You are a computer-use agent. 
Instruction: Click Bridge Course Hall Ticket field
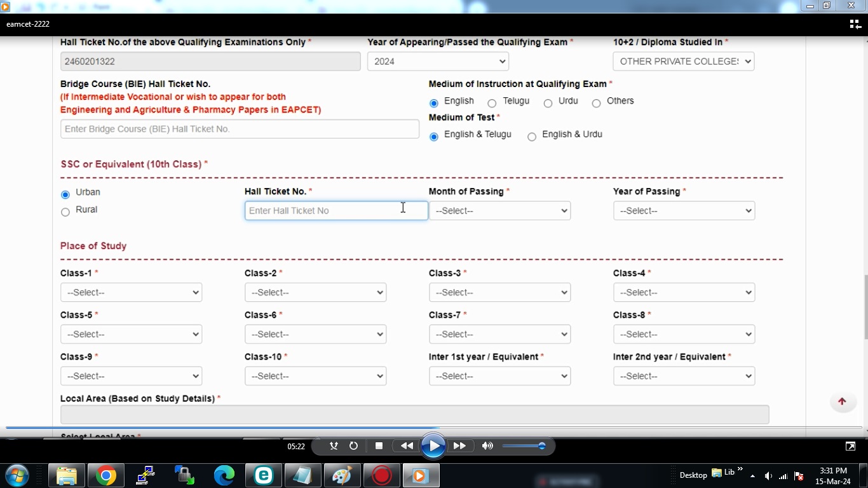click(240, 129)
